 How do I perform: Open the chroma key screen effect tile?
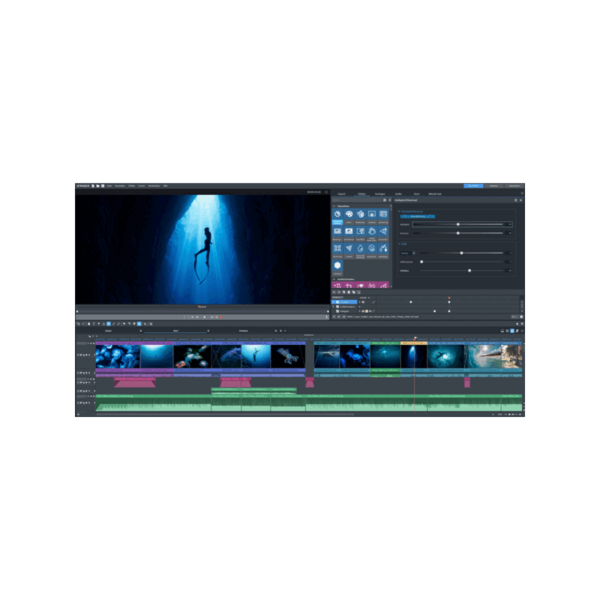click(372, 217)
